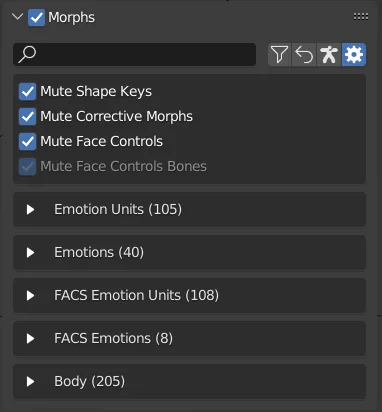This screenshot has width=382, height=412.
Task: Click the undo arrow reset icon
Action: click(304, 55)
